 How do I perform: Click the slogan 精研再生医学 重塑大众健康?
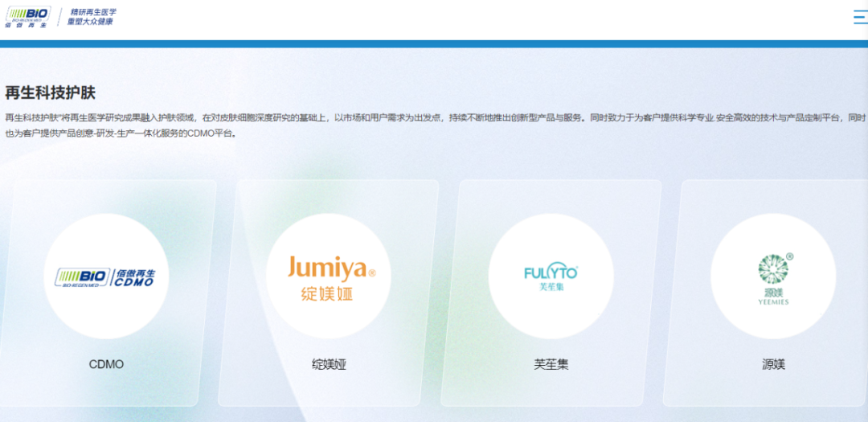(x=92, y=17)
